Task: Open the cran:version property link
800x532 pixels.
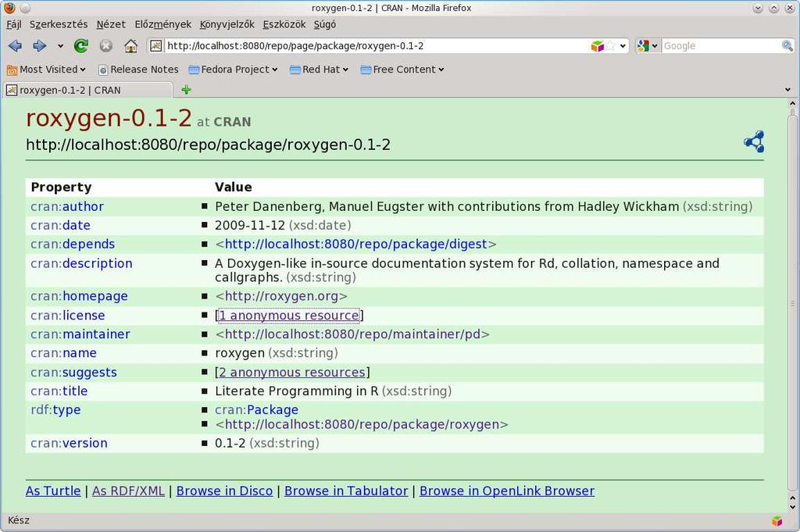Action: 69,443
